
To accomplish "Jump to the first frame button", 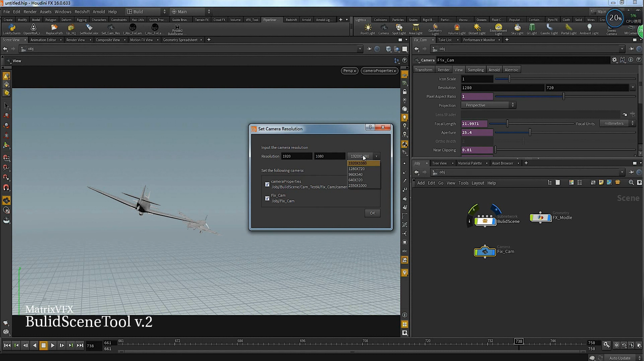I will [7, 345].
